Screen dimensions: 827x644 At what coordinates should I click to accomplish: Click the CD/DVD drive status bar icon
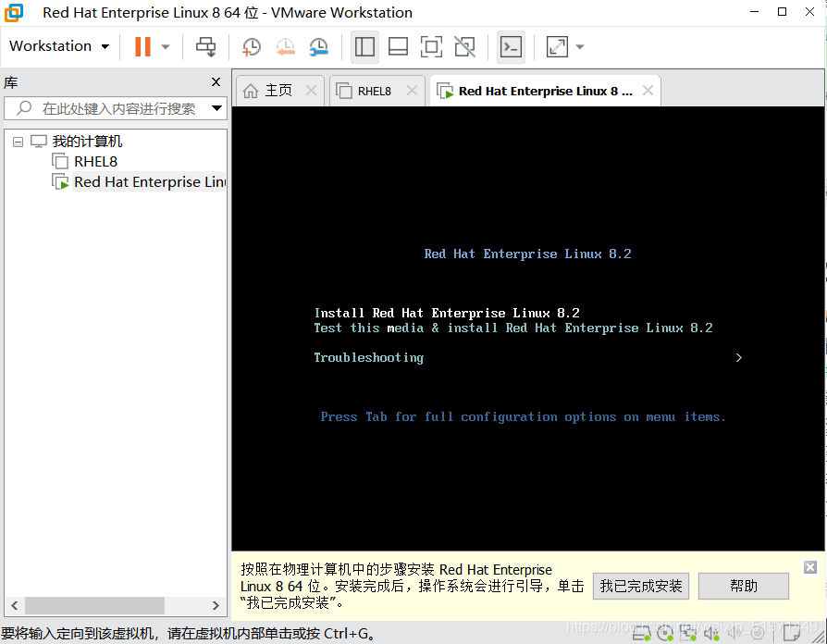665,634
